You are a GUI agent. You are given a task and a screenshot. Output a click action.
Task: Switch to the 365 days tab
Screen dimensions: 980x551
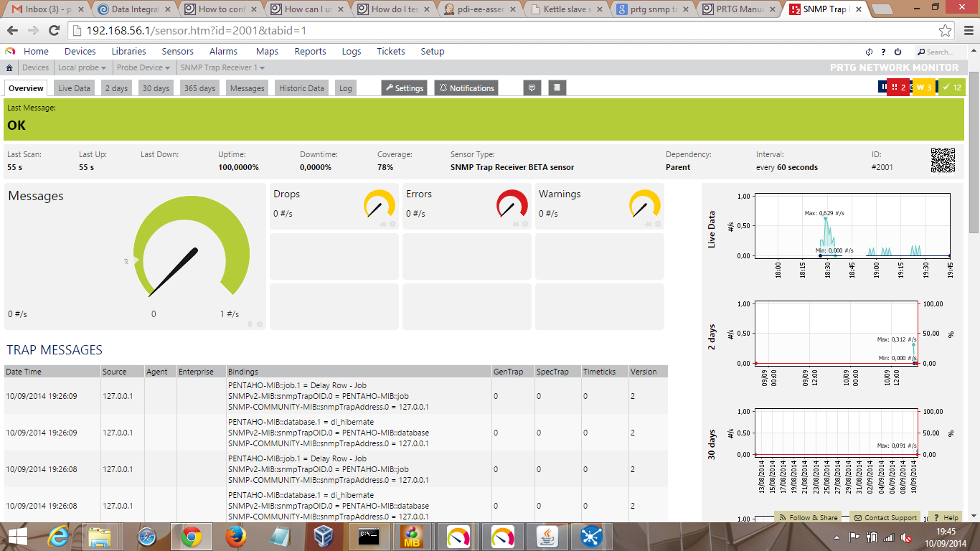click(x=199, y=88)
